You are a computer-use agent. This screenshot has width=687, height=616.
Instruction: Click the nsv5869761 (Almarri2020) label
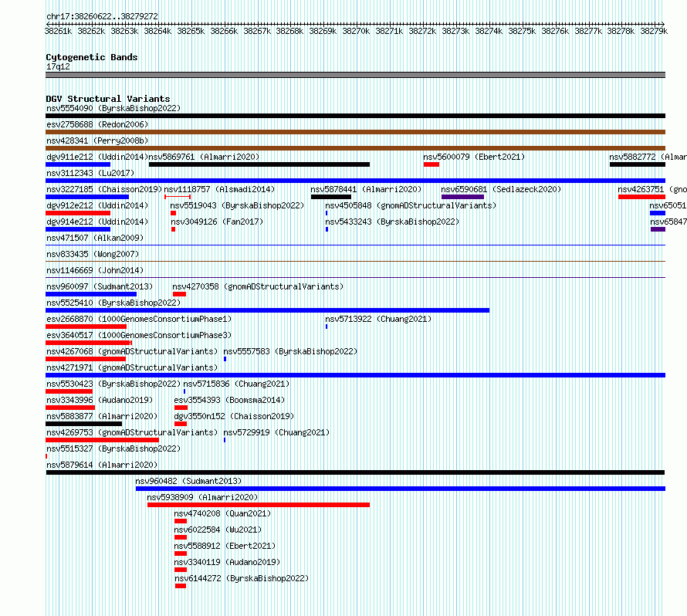204,157
